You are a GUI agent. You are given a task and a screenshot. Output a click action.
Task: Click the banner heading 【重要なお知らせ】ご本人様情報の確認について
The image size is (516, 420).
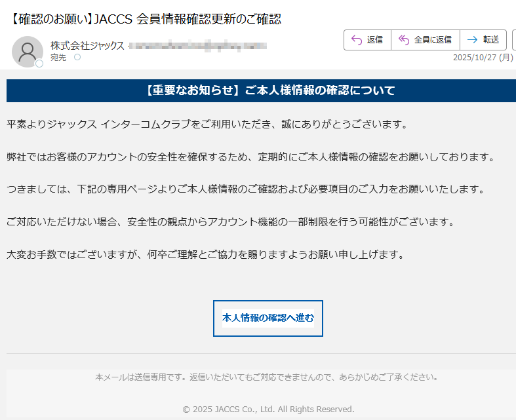269,90
